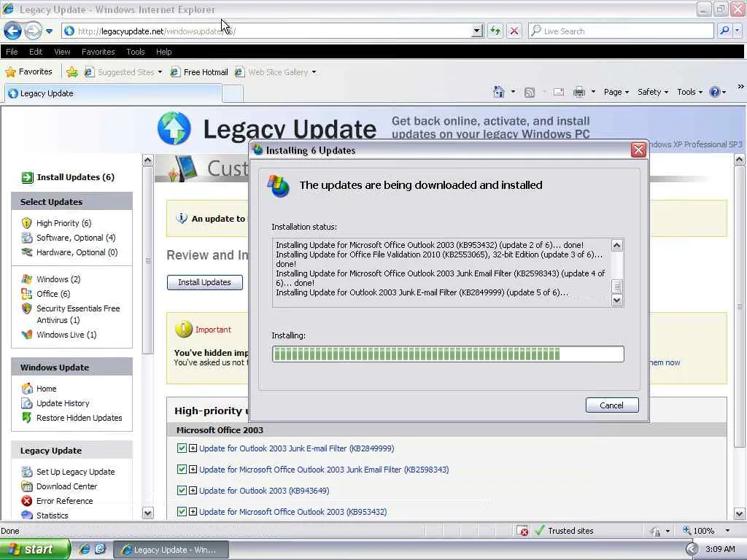Click the blue Help question mark icon
Image resolution: width=747 pixels, height=560 pixels.
point(715,92)
